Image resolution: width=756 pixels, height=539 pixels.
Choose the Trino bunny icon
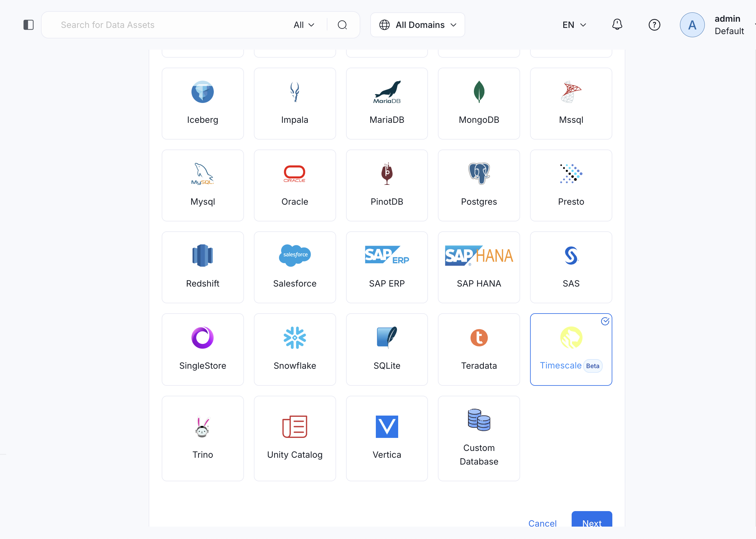tap(202, 427)
